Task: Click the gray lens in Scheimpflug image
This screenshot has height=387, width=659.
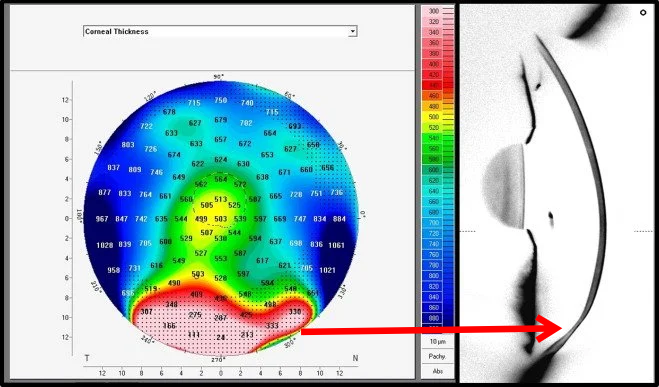Action: [x=504, y=186]
